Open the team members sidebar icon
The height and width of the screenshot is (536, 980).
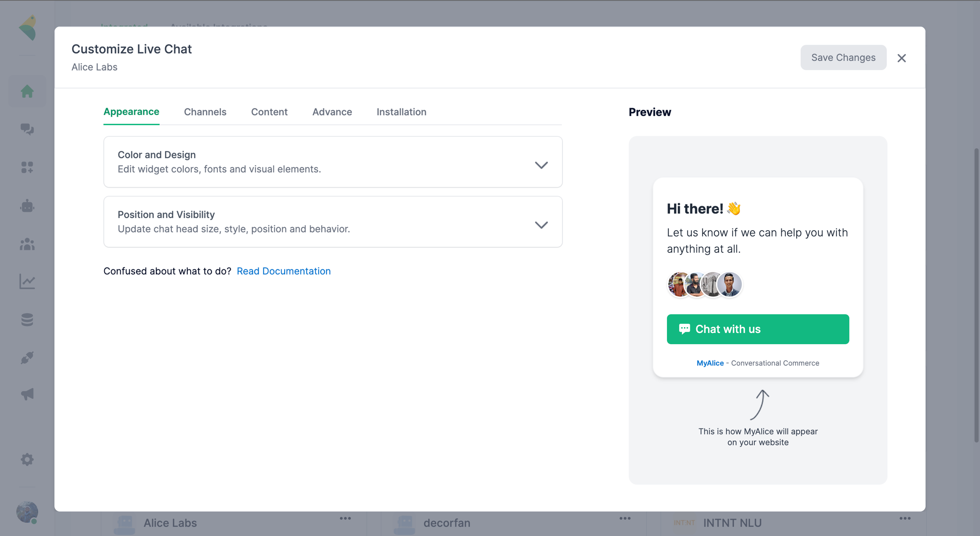(27, 244)
